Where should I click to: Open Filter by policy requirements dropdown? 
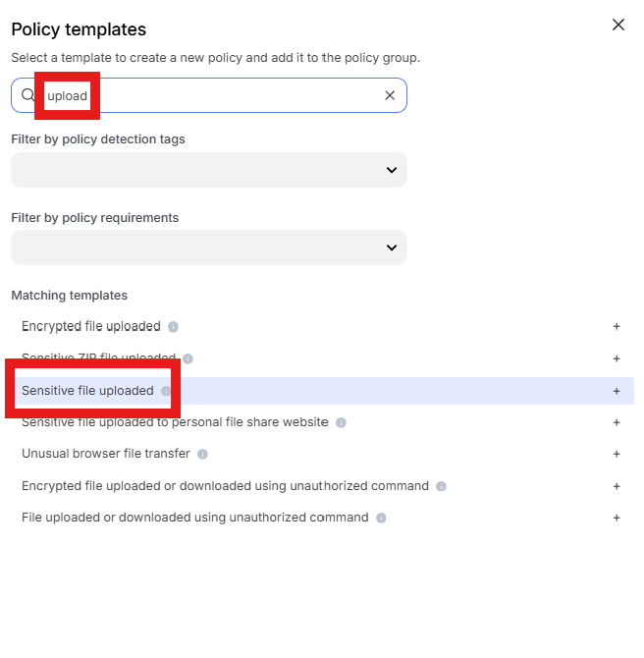point(209,247)
